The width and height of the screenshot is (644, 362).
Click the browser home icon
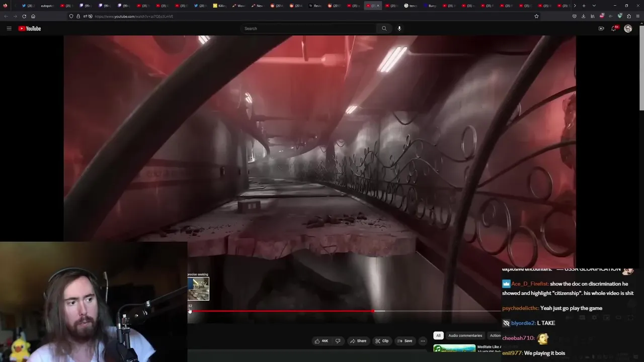33,16
